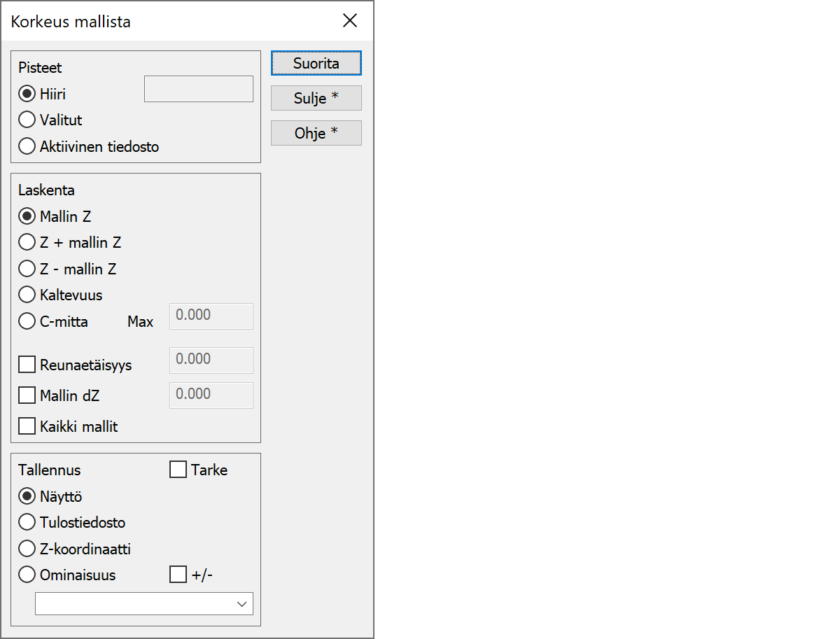The height and width of the screenshot is (639, 840).
Task: Enable the Kaikki mallit checkbox
Action: [x=27, y=426]
